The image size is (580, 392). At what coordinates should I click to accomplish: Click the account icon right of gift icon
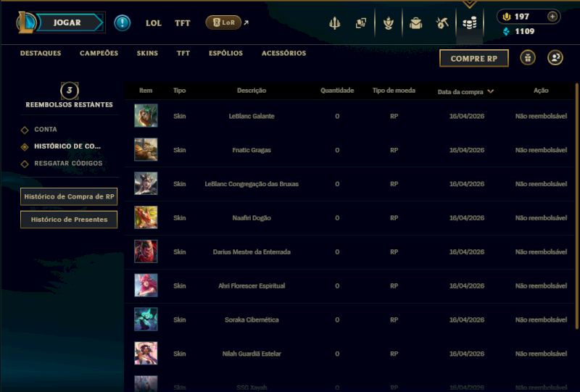[555, 58]
